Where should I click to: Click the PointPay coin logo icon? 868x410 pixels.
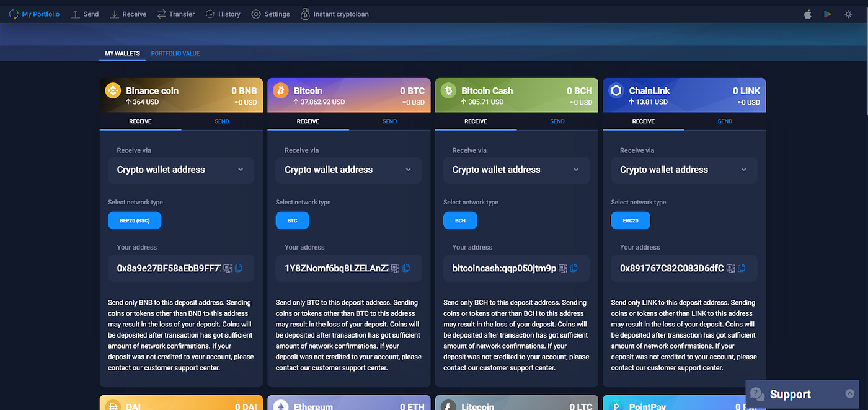coord(616,406)
